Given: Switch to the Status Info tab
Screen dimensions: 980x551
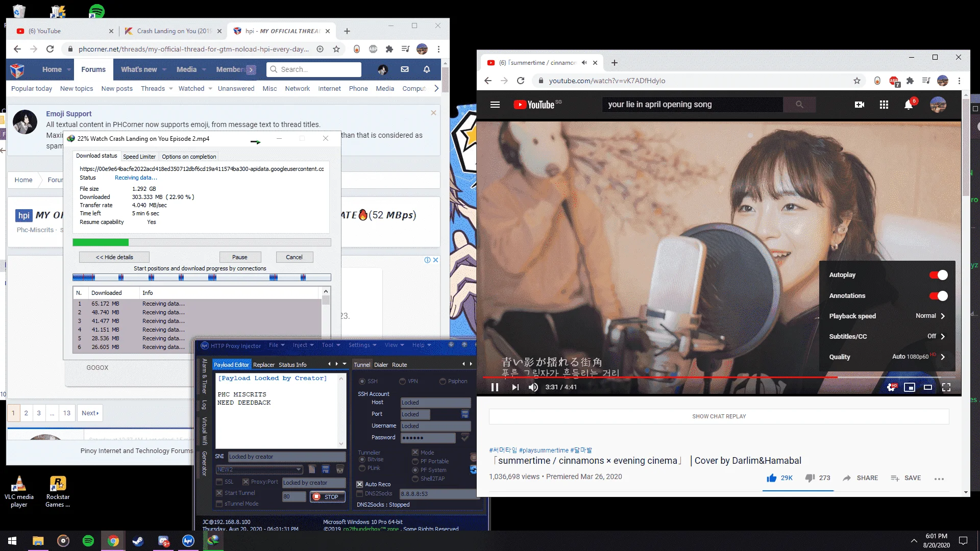Looking at the screenshot, I should click(292, 365).
